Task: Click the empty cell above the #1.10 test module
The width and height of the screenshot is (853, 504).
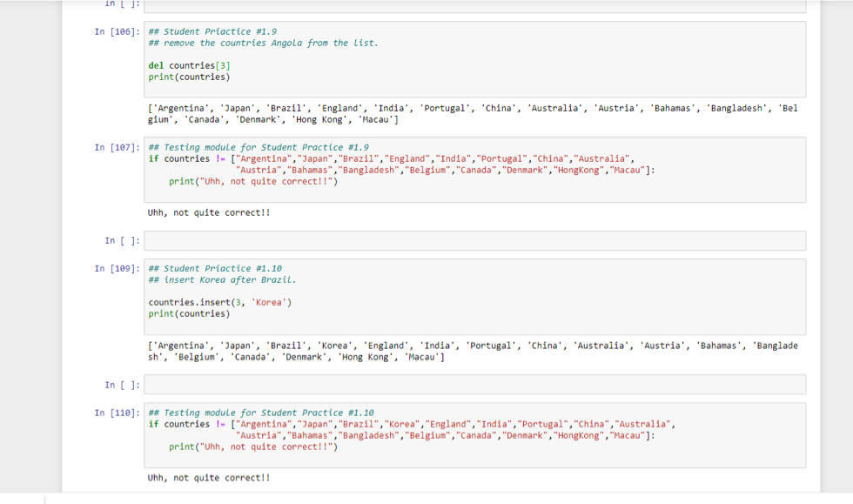Action: (x=474, y=384)
